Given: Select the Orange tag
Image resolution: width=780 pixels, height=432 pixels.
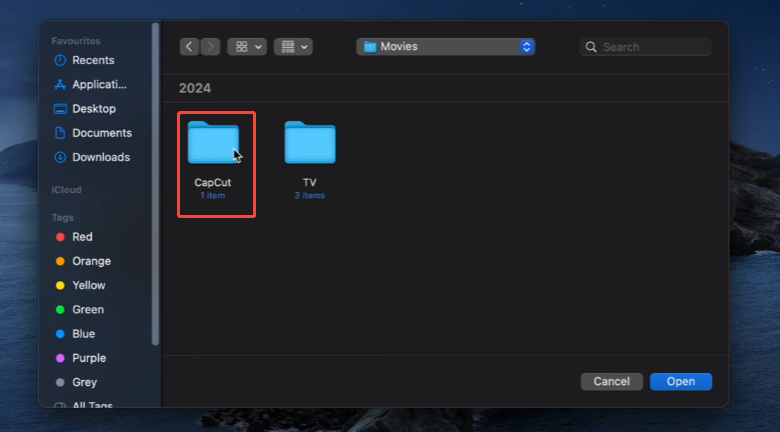Looking at the screenshot, I should [93, 261].
